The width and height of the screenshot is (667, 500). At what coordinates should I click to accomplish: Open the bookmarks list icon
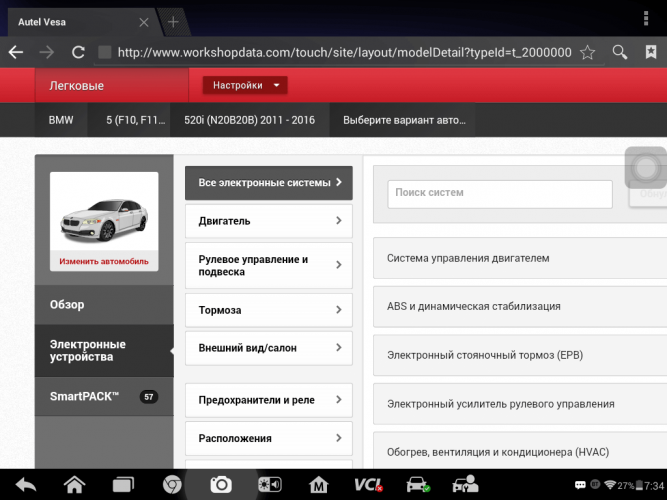point(651,52)
